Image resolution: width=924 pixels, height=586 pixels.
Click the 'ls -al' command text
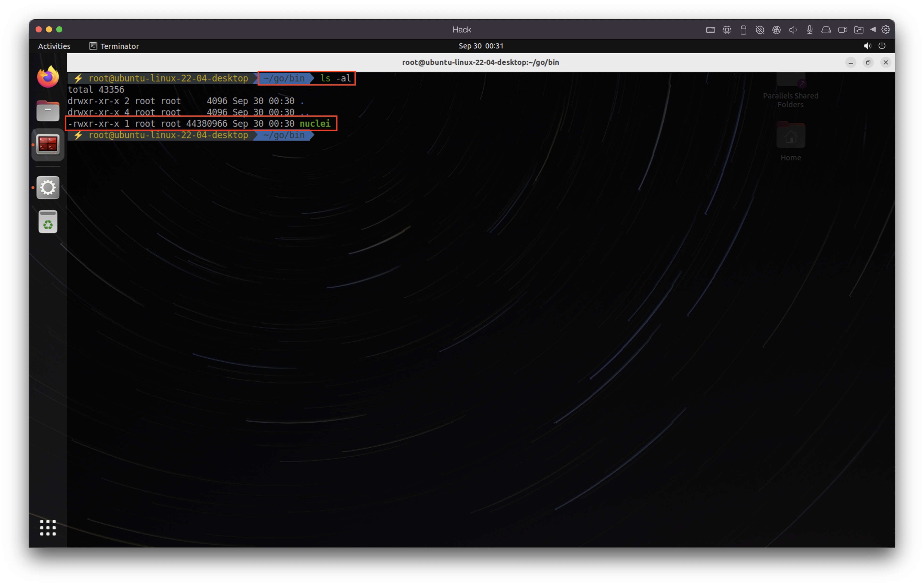pos(335,78)
